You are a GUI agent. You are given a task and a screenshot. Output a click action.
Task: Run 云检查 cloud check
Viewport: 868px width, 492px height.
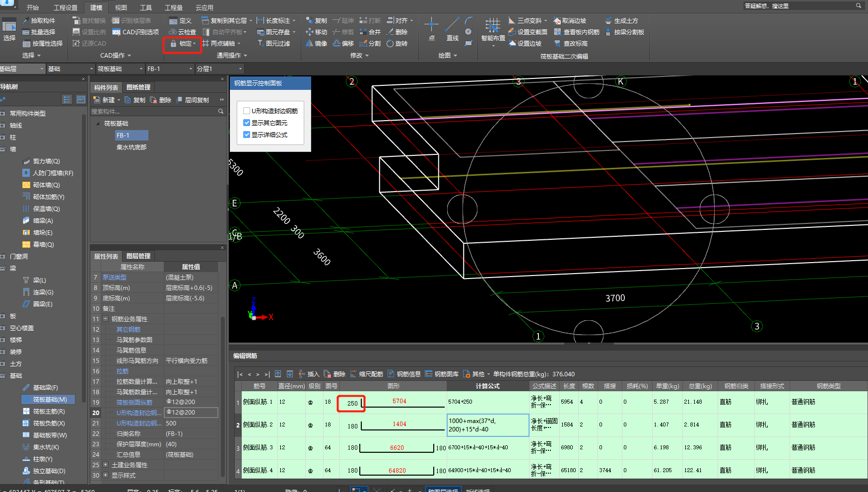click(183, 32)
